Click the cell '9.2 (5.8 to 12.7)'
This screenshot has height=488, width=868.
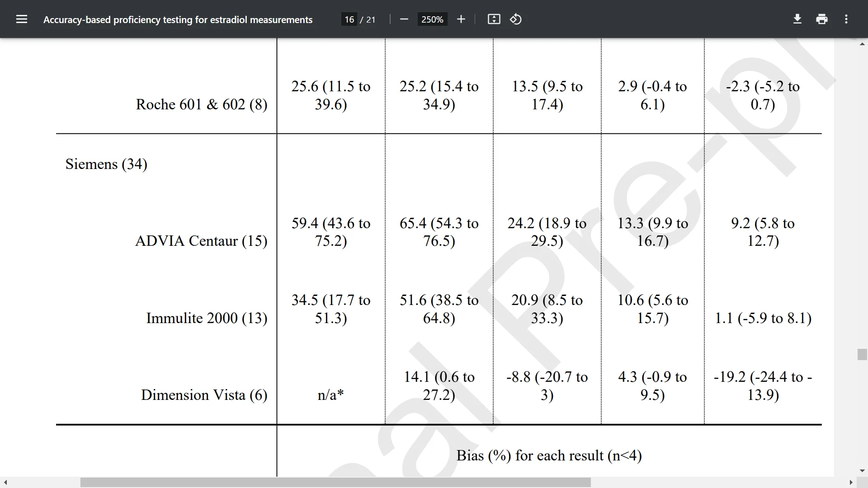tap(763, 232)
